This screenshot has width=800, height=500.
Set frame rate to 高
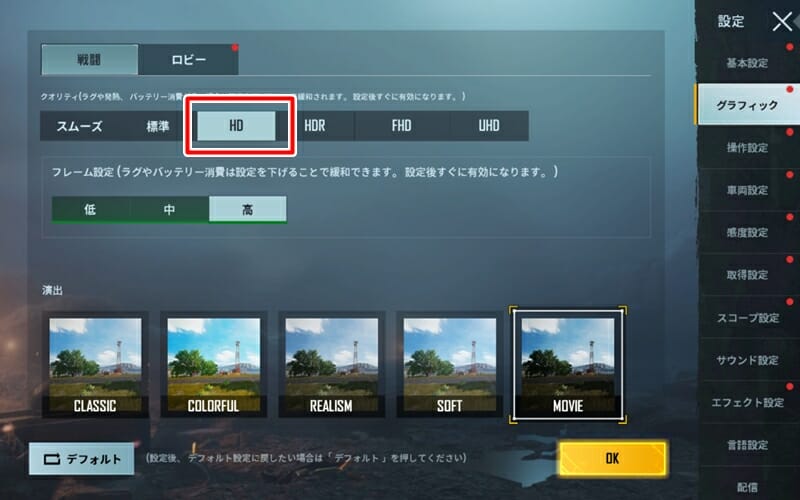[x=247, y=209]
